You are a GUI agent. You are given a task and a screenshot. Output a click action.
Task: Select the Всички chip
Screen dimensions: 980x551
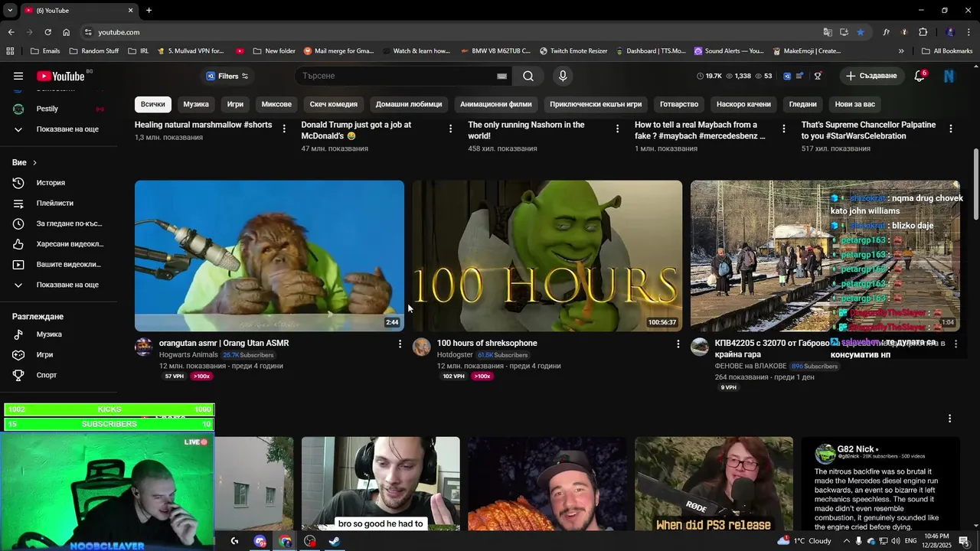pyautogui.click(x=152, y=104)
